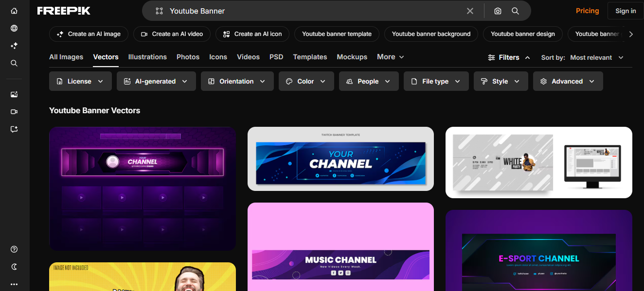Toggle dark mode with the moon icon
644x291 pixels.
point(14,266)
